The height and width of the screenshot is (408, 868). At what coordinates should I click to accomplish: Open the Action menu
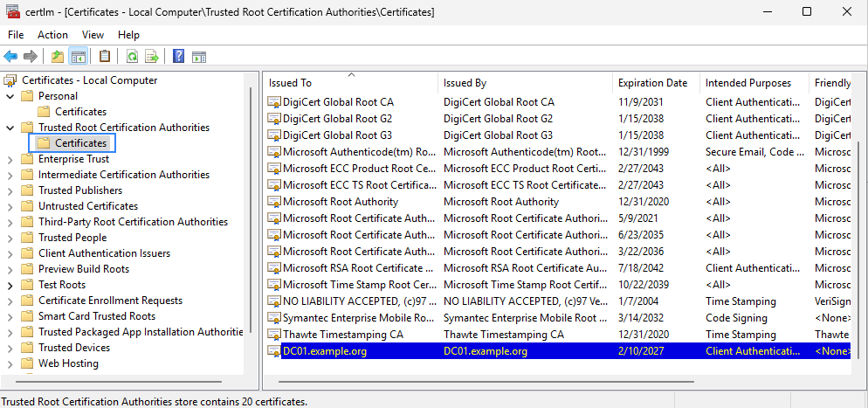tap(52, 35)
